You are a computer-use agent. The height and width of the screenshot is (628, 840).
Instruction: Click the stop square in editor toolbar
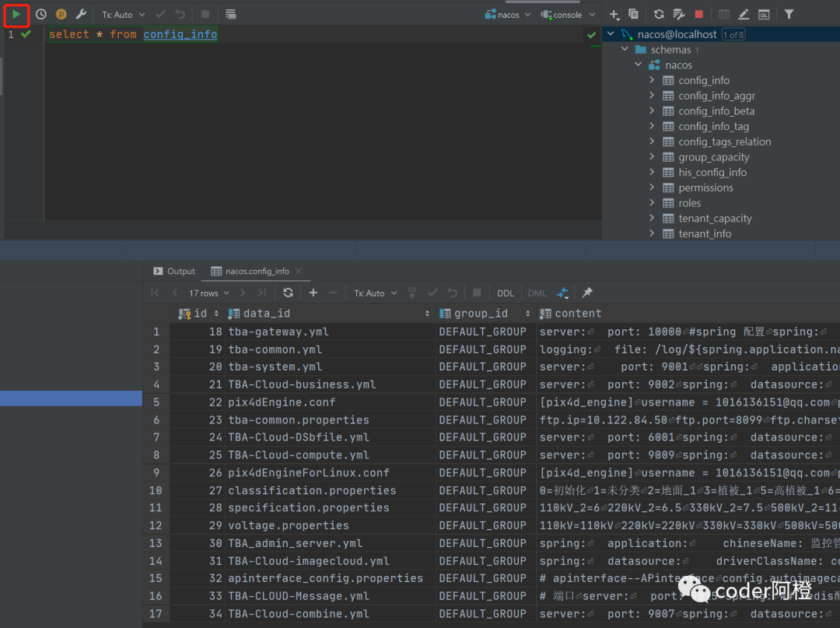pos(205,15)
